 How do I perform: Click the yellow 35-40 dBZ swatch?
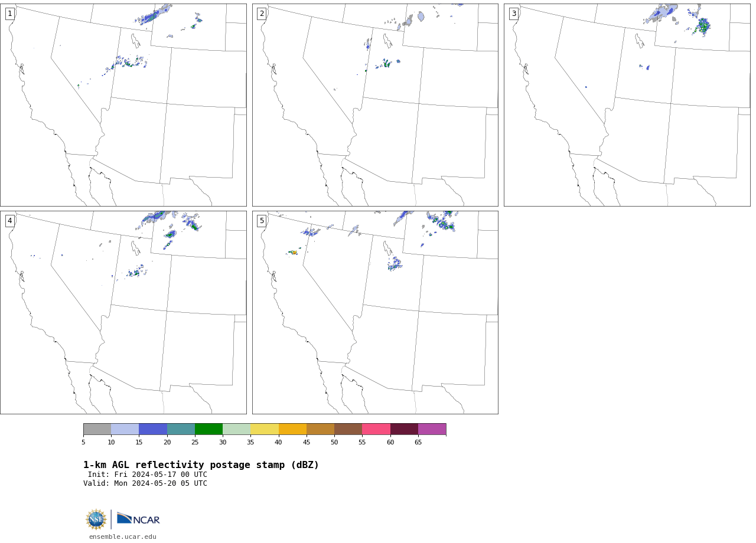[x=265, y=429]
